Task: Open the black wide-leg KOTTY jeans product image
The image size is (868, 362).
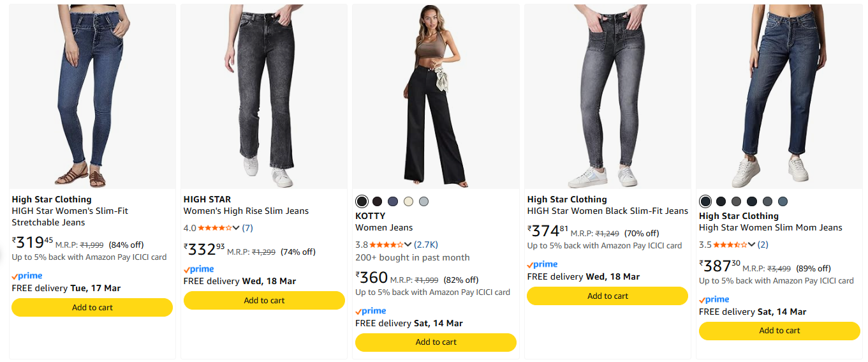Action: click(x=436, y=96)
